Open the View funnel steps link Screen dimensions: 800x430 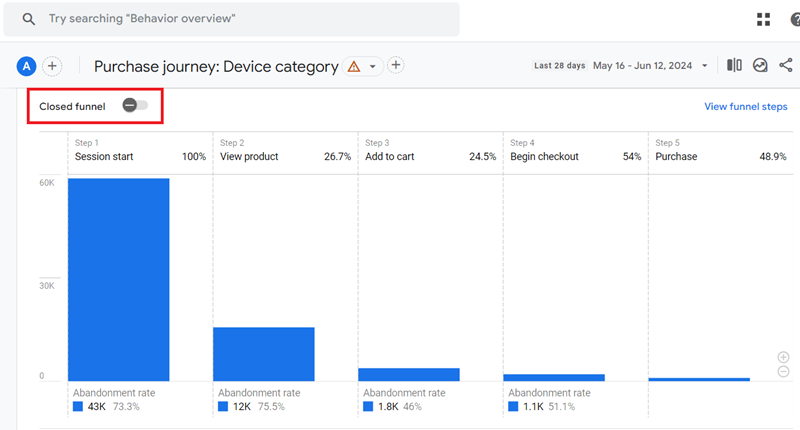[x=745, y=107]
